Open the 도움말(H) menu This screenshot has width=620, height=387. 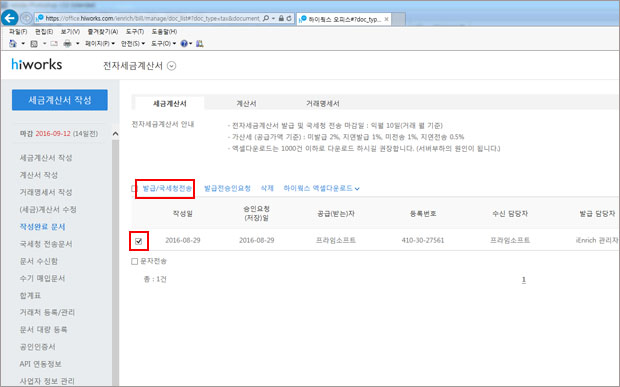coord(164,32)
